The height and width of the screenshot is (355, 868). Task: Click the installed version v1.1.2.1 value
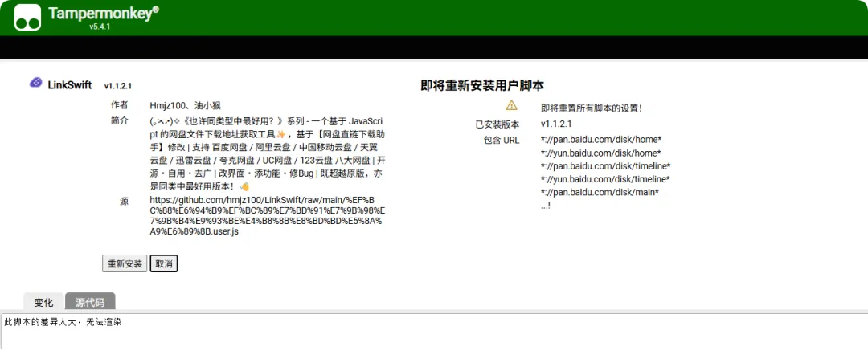pyautogui.click(x=556, y=124)
